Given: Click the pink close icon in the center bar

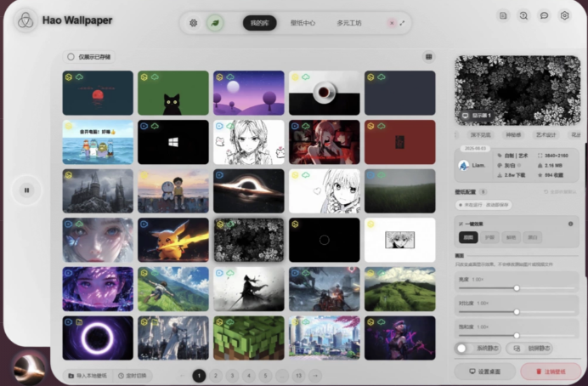Looking at the screenshot, I should tap(392, 23).
